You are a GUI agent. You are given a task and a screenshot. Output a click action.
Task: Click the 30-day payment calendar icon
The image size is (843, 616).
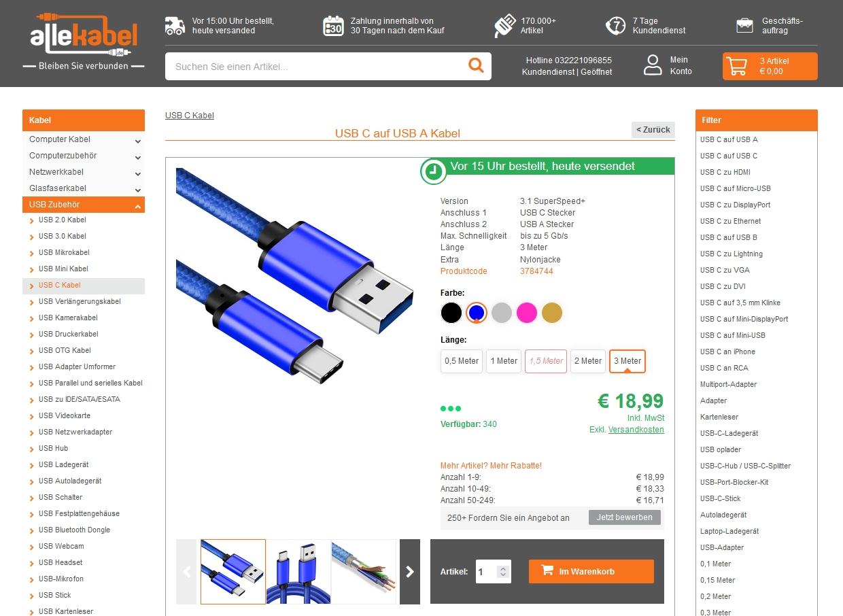pos(333,26)
